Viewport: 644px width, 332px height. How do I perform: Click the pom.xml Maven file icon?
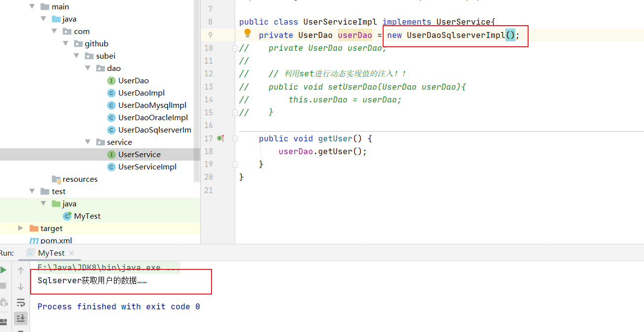pos(34,241)
